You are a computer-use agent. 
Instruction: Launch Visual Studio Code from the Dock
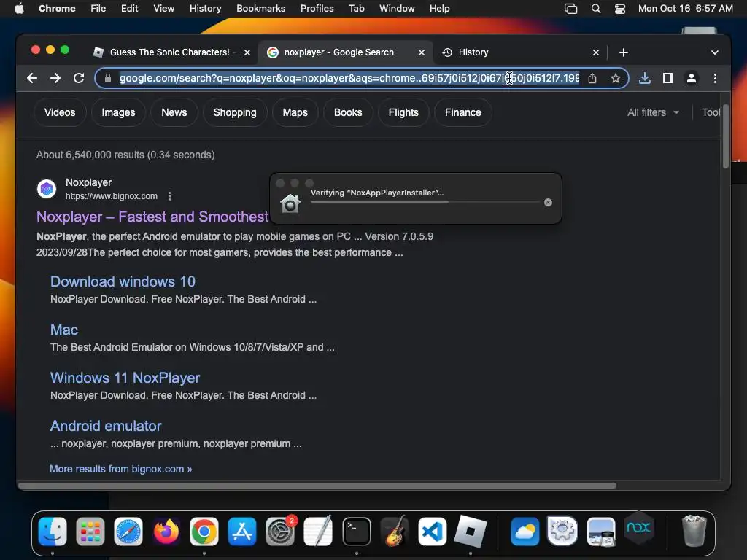[x=432, y=531]
